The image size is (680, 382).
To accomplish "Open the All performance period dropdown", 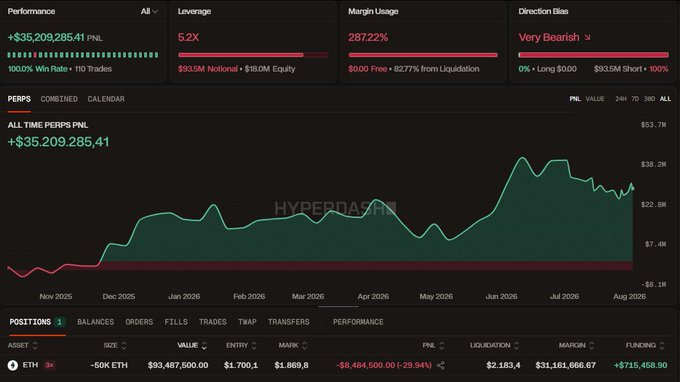I will [x=149, y=11].
